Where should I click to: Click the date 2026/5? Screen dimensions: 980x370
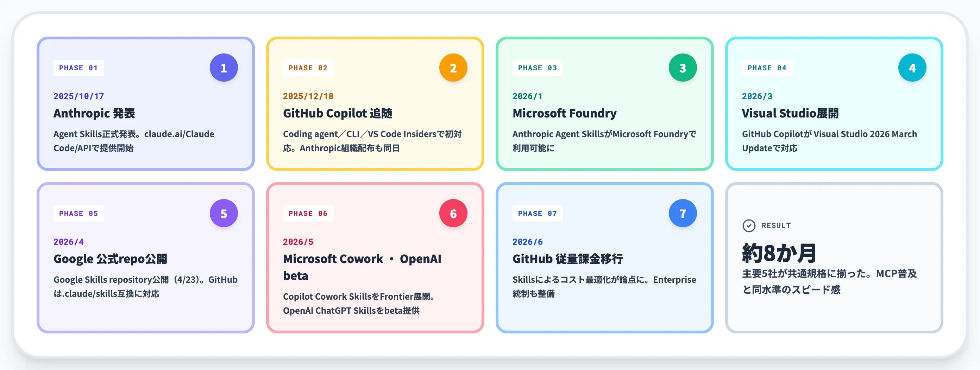[298, 242]
